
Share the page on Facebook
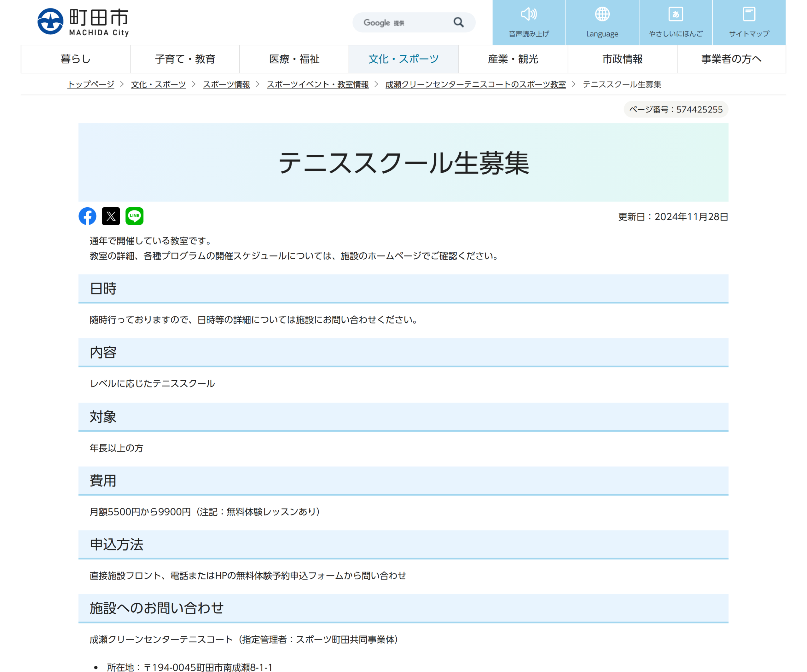[87, 216]
